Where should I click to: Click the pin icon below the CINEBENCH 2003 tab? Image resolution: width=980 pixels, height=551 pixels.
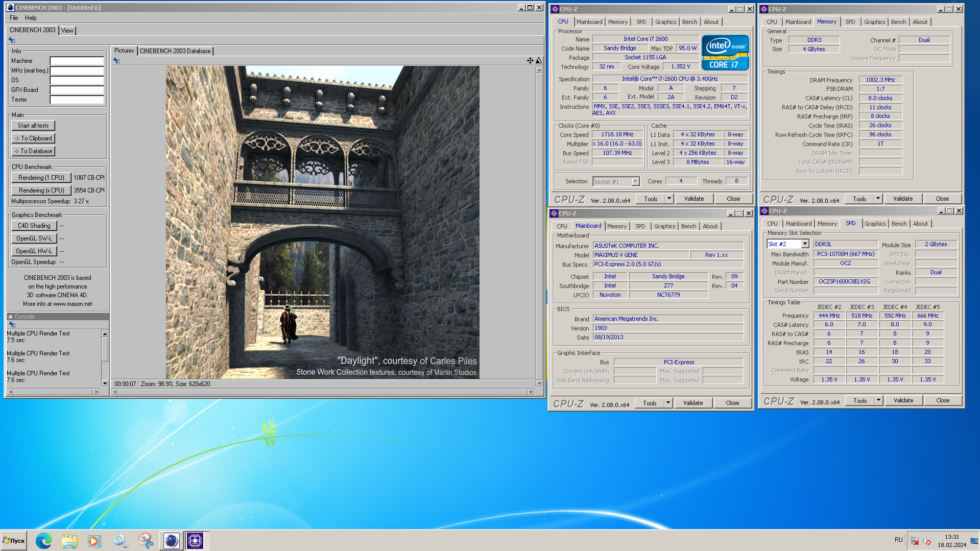(x=12, y=40)
